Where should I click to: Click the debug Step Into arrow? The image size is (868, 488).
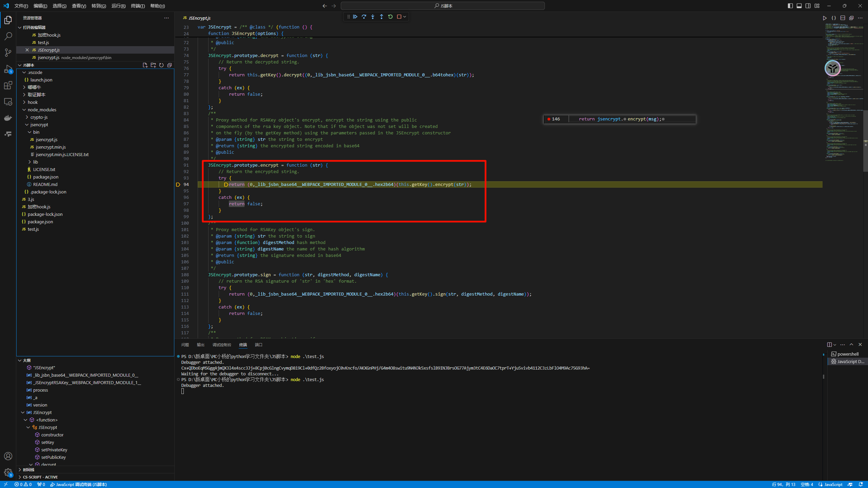click(373, 17)
